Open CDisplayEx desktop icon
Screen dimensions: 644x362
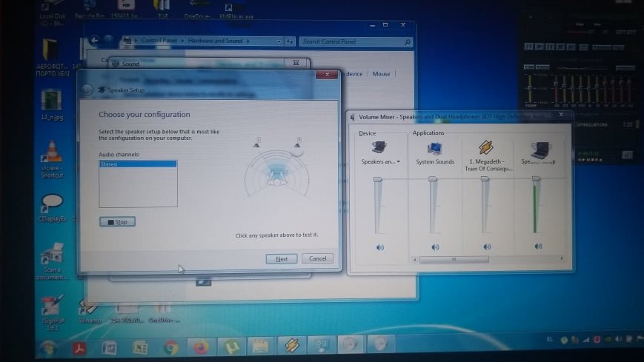click(52, 209)
